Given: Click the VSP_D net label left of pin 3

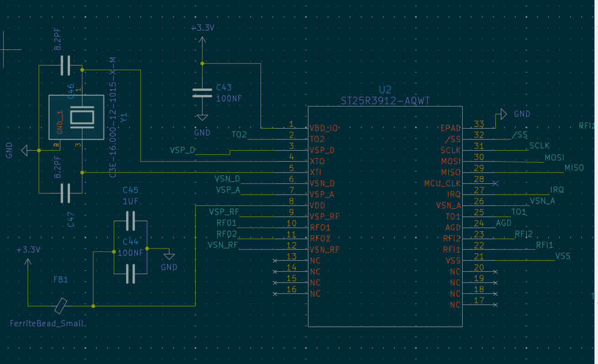Looking at the screenshot, I should 183,150.
